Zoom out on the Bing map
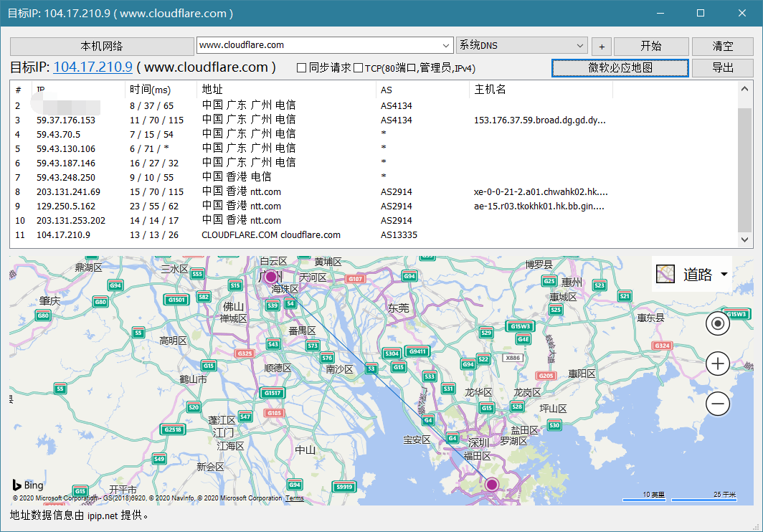Screen dimensions: 763x532 (x=717, y=404)
